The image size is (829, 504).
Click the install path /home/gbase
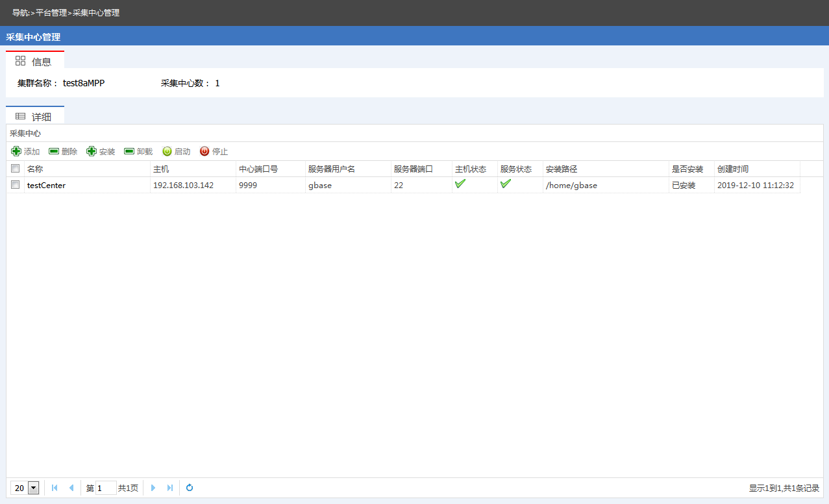pyautogui.click(x=571, y=186)
